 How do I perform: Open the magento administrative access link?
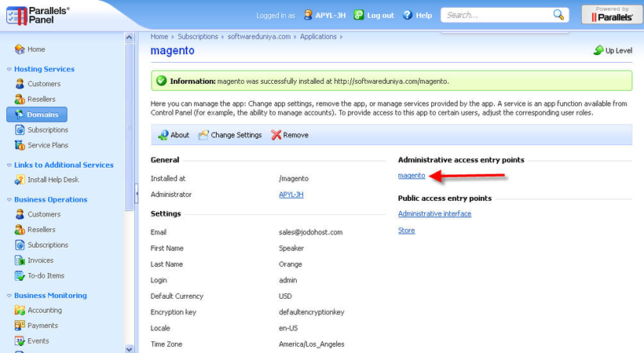(x=412, y=176)
